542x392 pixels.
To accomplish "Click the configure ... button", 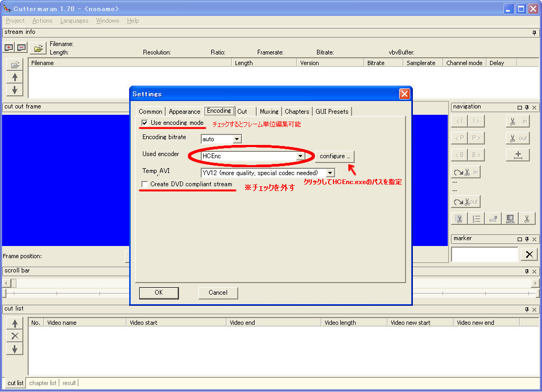I will click(x=335, y=157).
